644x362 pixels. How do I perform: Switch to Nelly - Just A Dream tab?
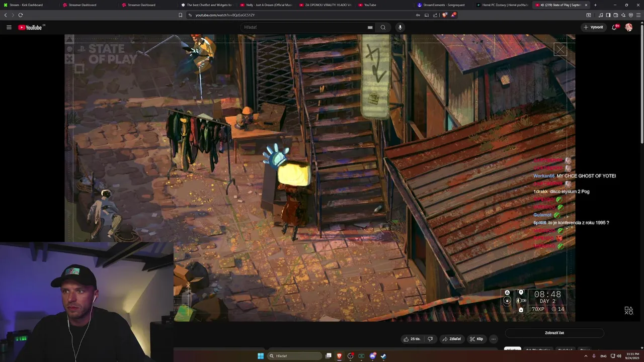pos(268,5)
